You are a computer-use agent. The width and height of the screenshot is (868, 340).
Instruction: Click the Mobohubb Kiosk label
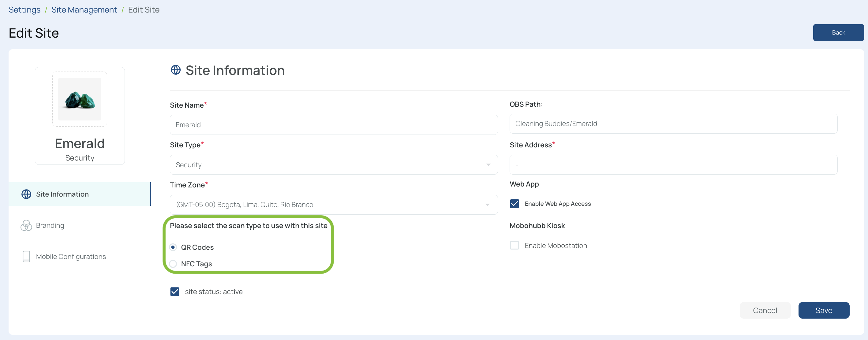tap(537, 226)
